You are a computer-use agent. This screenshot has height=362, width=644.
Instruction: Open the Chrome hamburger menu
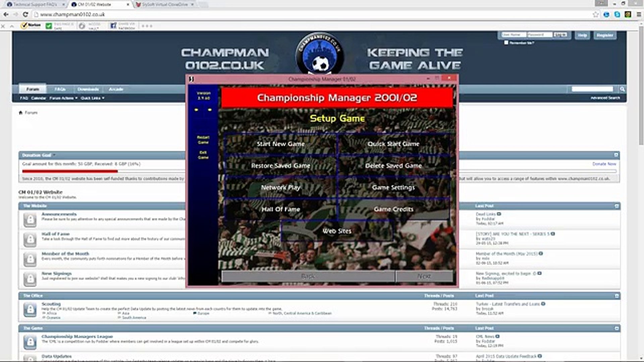click(639, 14)
